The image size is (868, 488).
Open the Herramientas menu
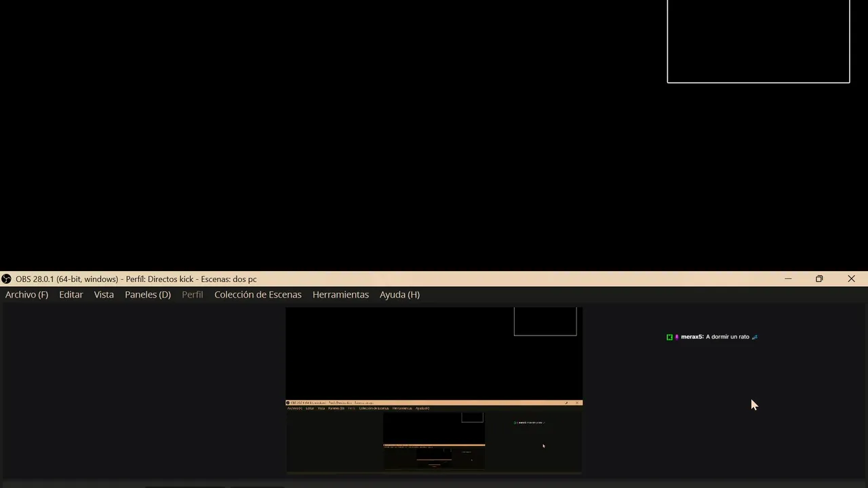coord(340,295)
